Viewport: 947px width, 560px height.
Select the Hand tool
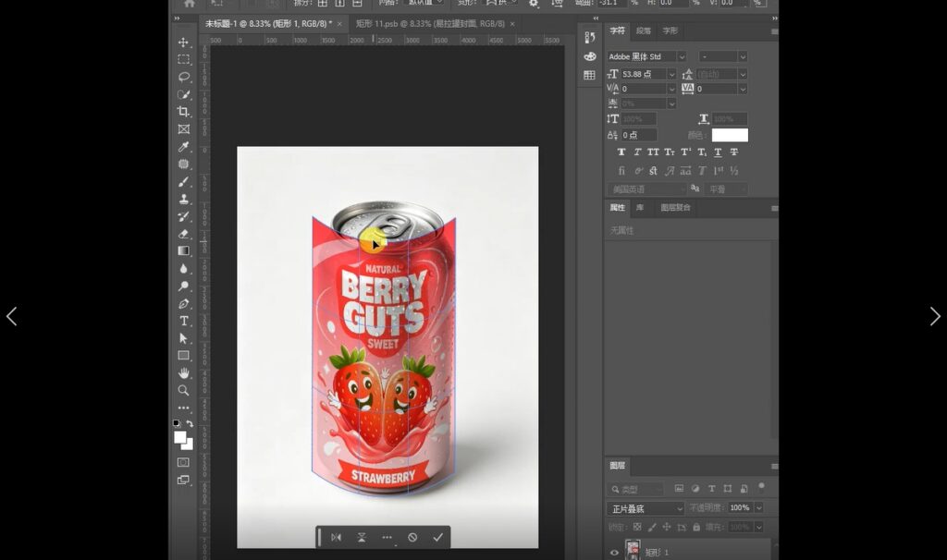[x=184, y=373]
